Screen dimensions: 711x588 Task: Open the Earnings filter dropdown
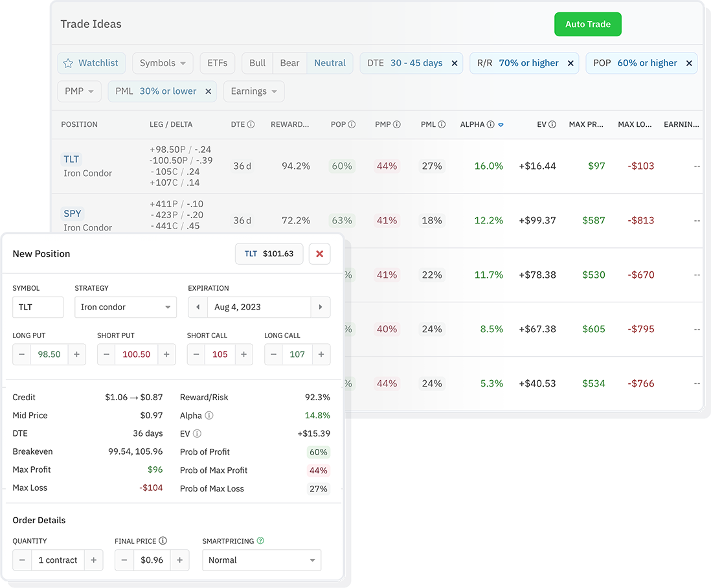point(254,91)
